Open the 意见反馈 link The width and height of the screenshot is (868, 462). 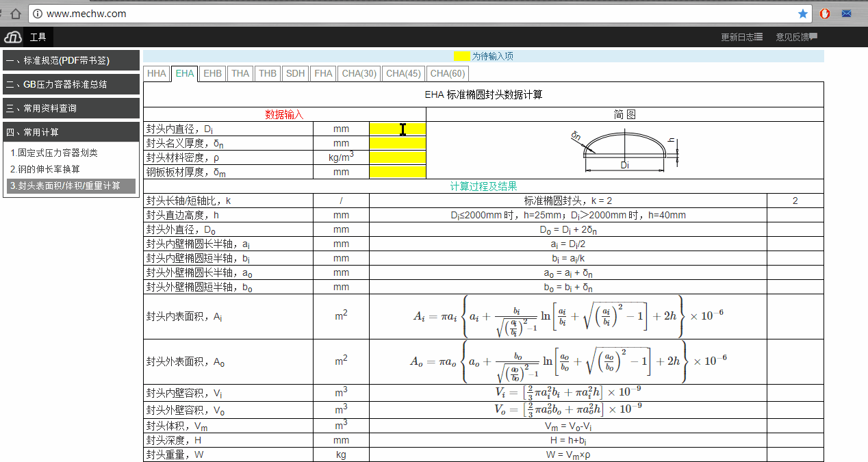pos(797,37)
